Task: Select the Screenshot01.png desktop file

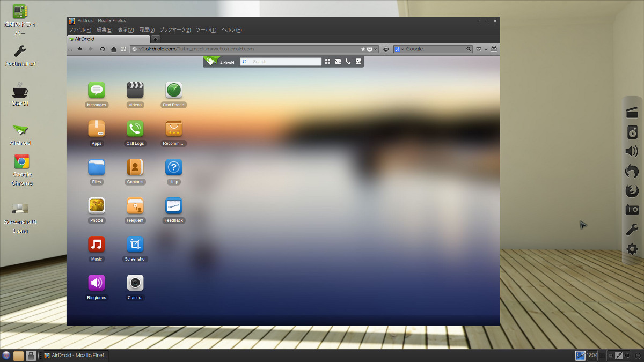Action: tap(20, 218)
